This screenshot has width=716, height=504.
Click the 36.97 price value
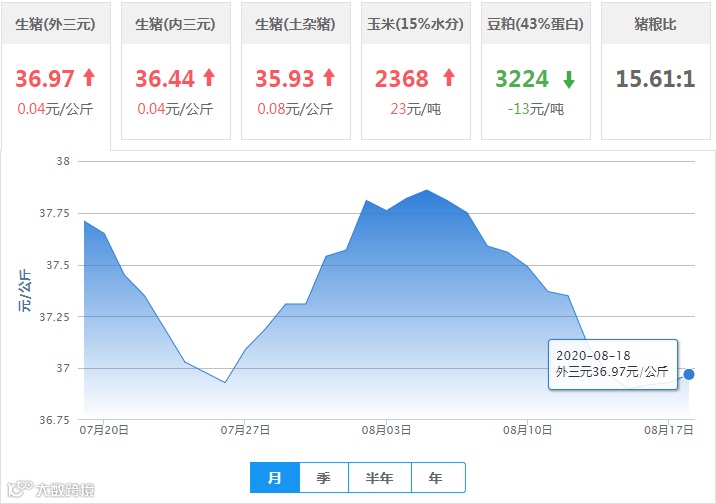(45, 79)
